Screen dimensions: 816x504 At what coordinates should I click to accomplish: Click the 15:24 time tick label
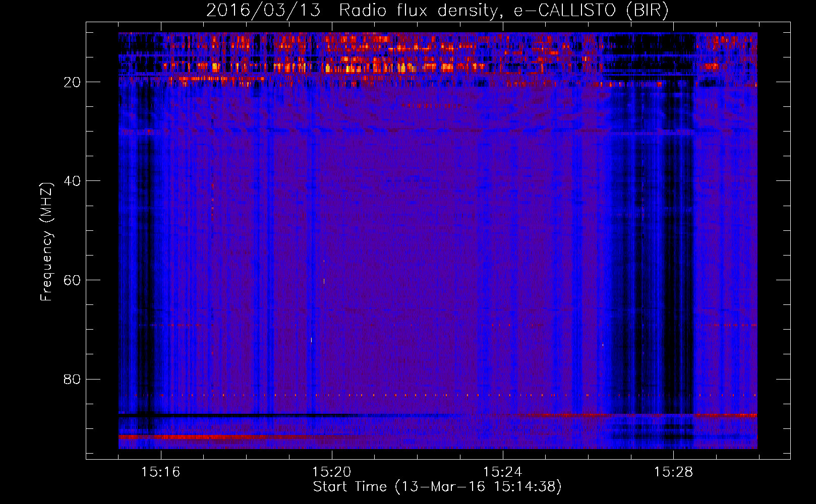(502, 472)
